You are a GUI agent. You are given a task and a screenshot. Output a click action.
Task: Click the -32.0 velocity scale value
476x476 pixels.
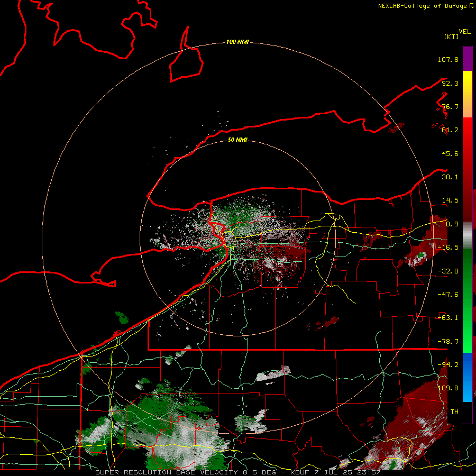pos(448,271)
